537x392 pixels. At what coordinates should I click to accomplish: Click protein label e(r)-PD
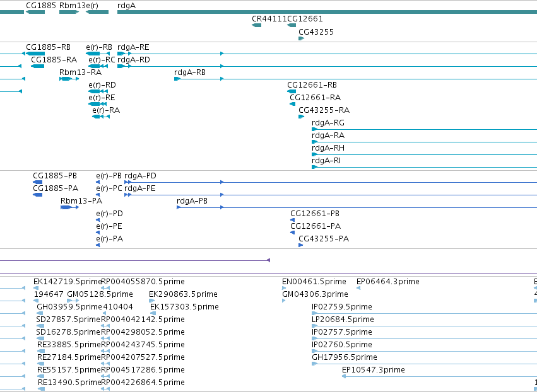(110, 214)
